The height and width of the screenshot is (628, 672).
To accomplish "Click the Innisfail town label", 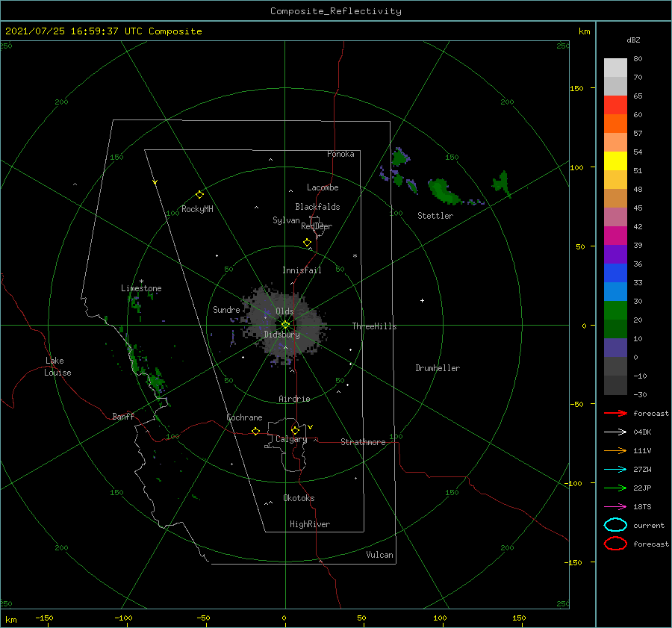I will 302,270.
